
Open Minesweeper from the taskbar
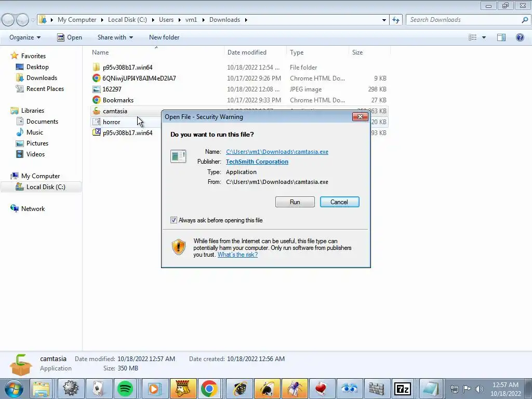[x=71, y=389]
